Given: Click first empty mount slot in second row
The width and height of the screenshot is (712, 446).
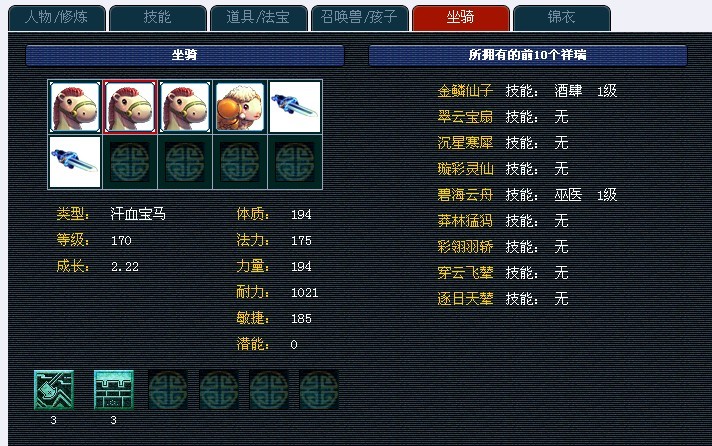Looking at the screenshot, I should (x=130, y=162).
